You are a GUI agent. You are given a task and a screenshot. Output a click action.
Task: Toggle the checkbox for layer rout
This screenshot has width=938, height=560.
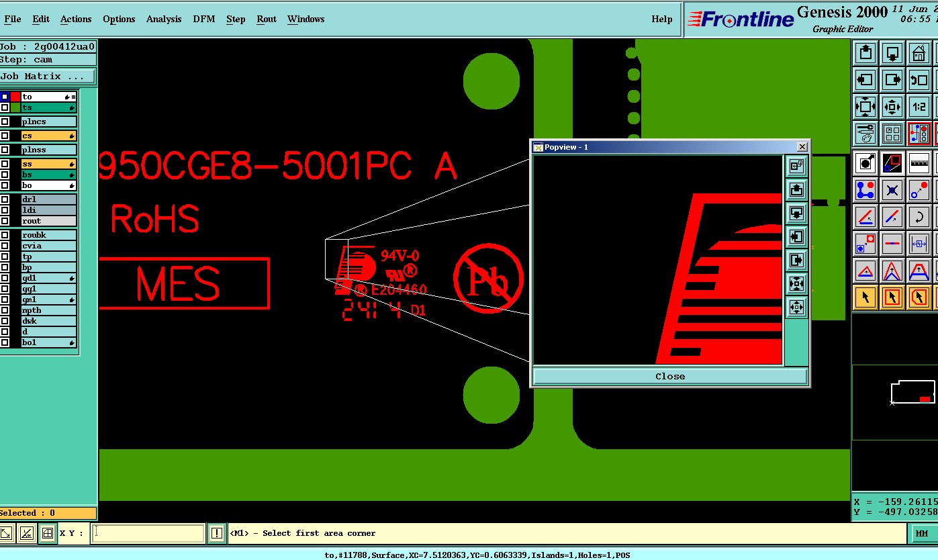[5, 221]
